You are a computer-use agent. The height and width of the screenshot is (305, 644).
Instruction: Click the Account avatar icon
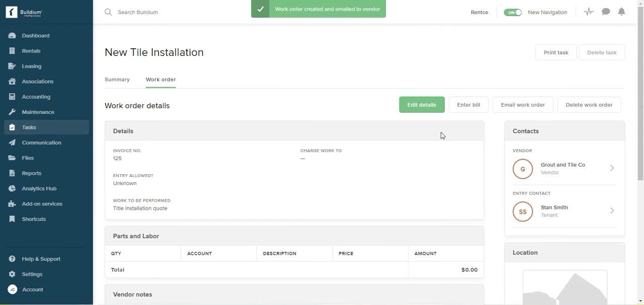tap(12, 289)
